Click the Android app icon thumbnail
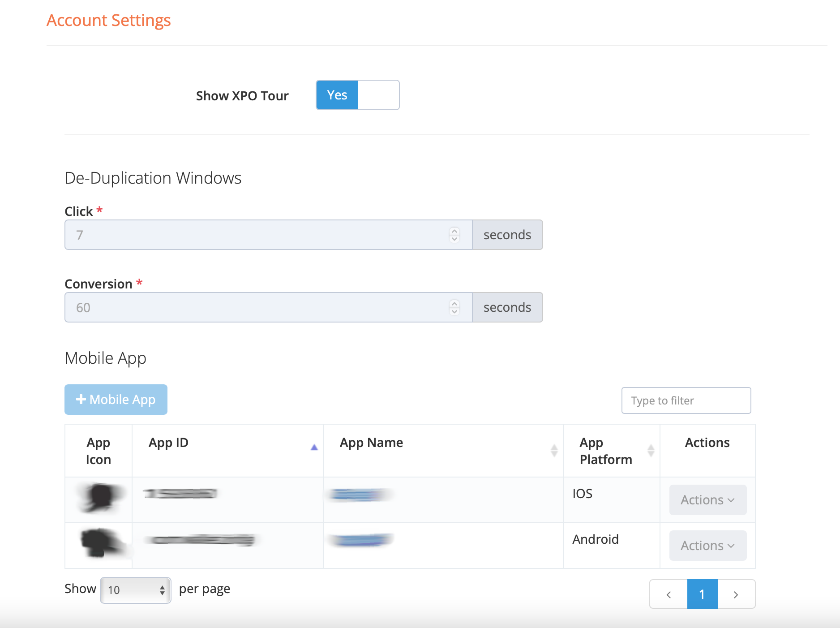This screenshot has width=840, height=628. (x=99, y=542)
